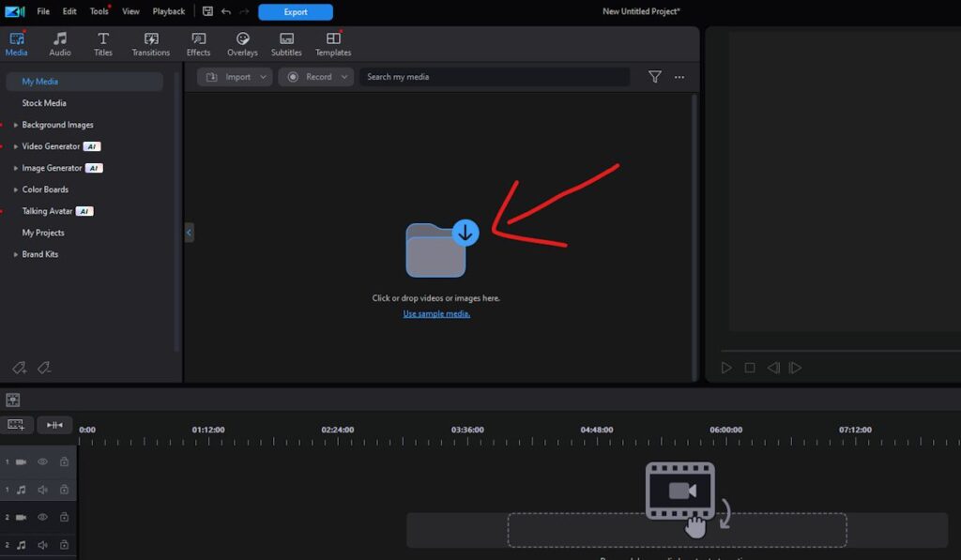The height and width of the screenshot is (560, 961).
Task: Click the stop button in preview
Action: tap(750, 368)
